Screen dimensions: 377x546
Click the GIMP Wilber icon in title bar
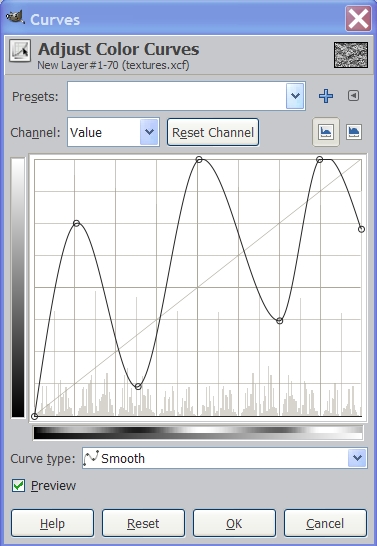tap(16, 17)
